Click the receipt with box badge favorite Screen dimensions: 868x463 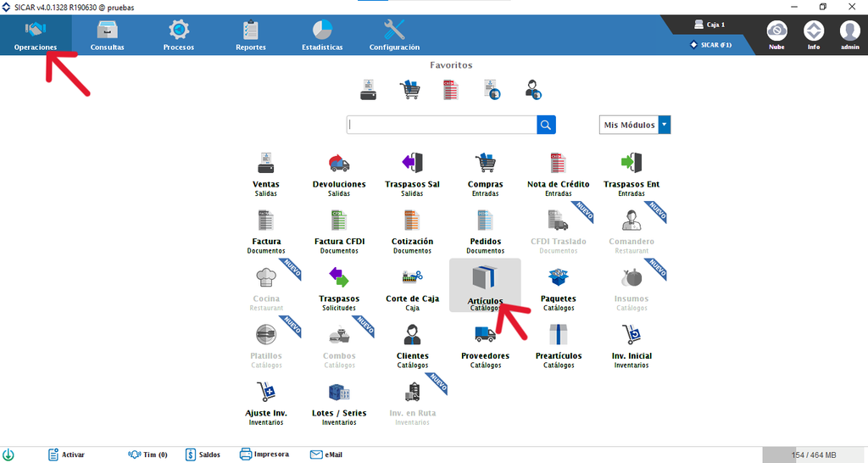(x=492, y=90)
